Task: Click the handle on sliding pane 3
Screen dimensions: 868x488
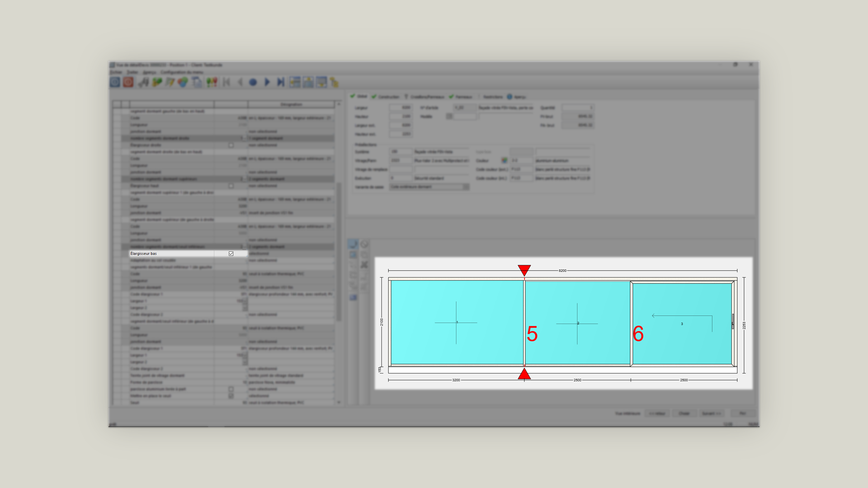Action: 733,322
